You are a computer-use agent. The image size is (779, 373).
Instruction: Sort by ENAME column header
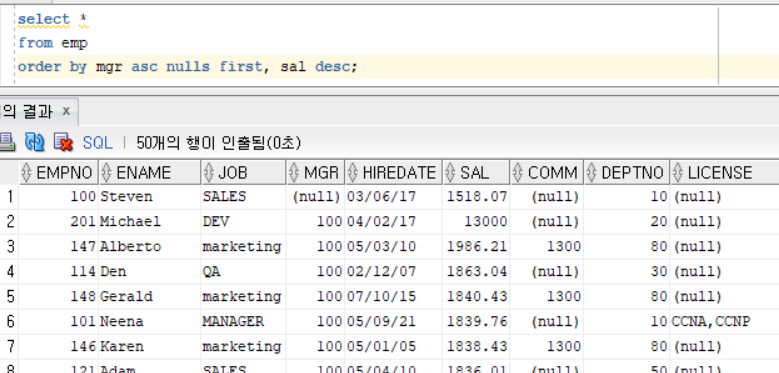click(150, 173)
